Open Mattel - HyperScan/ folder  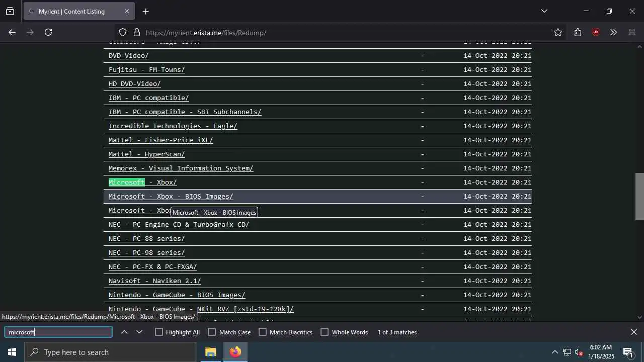(146, 154)
